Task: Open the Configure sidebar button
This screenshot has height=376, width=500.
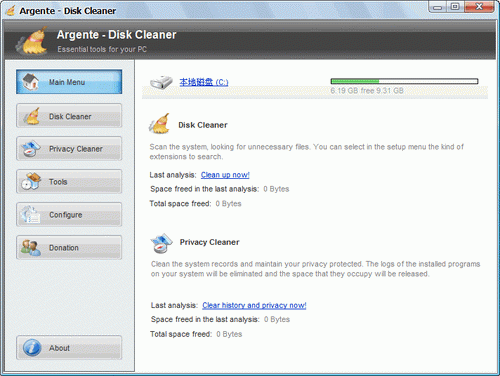Action: (69, 215)
